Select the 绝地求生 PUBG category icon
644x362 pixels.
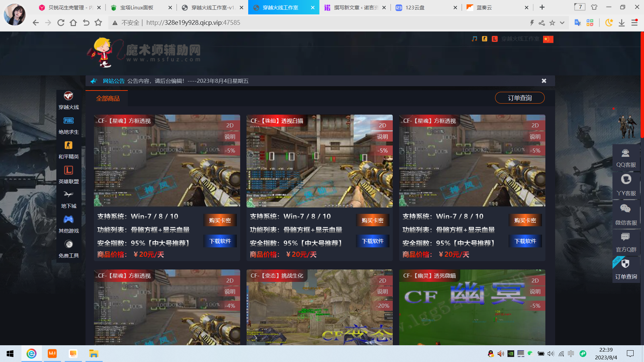click(68, 121)
